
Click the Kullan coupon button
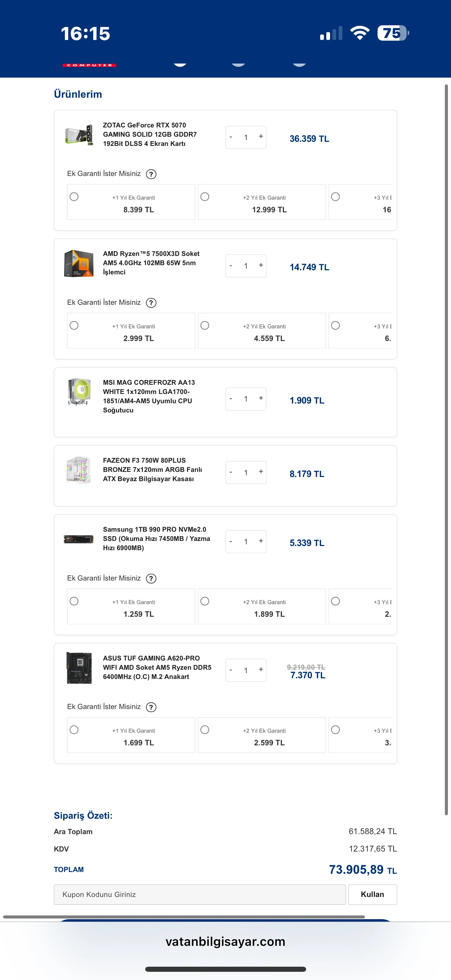point(372,894)
